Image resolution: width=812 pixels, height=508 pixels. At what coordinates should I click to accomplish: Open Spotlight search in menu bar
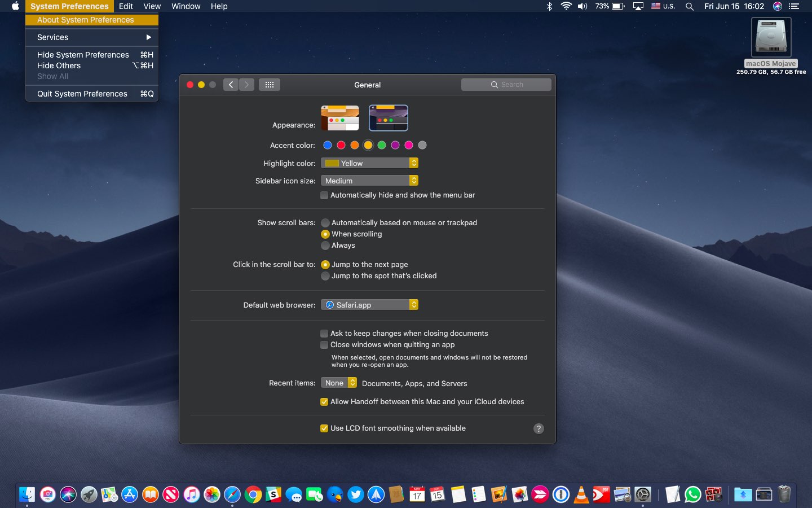(689, 6)
